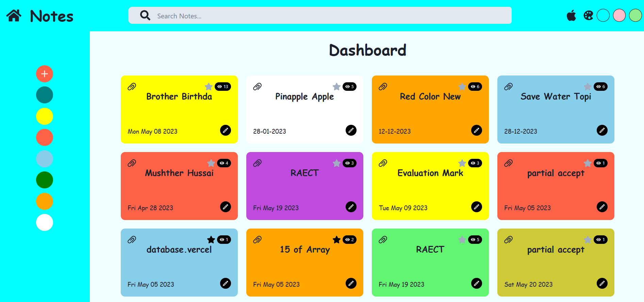This screenshot has height=302, width=644.
Task: Click pencil icon on Evaluation Mark note
Action: pyautogui.click(x=476, y=207)
